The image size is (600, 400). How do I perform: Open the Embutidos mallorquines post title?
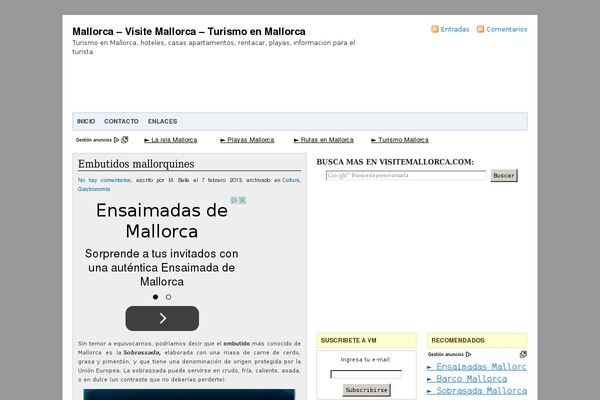tap(136, 164)
